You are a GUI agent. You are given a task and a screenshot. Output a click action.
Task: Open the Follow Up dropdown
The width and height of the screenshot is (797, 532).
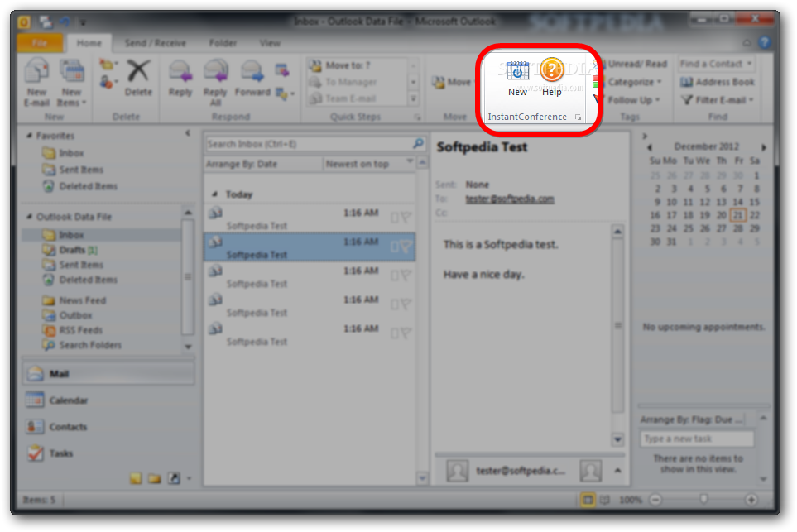[x=628, y=100]
